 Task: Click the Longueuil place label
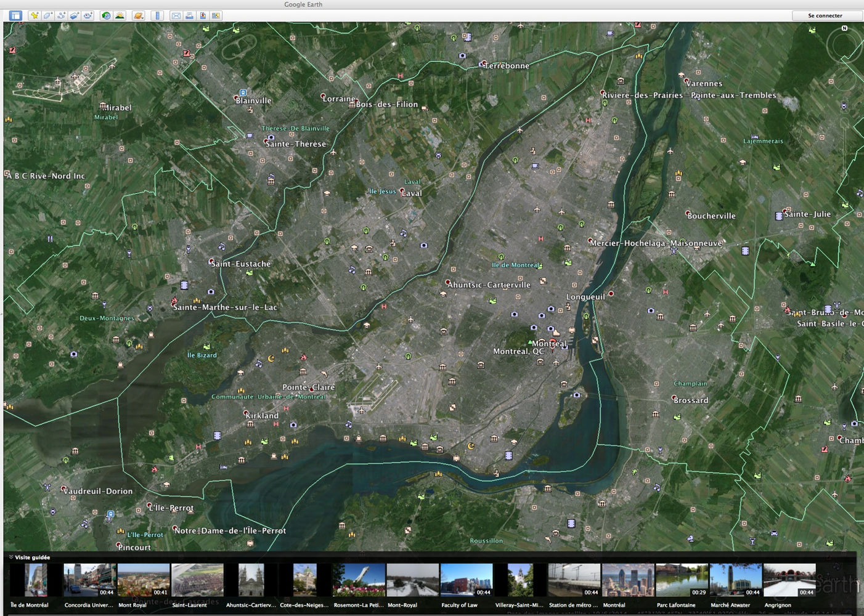[x=585, y=296]
